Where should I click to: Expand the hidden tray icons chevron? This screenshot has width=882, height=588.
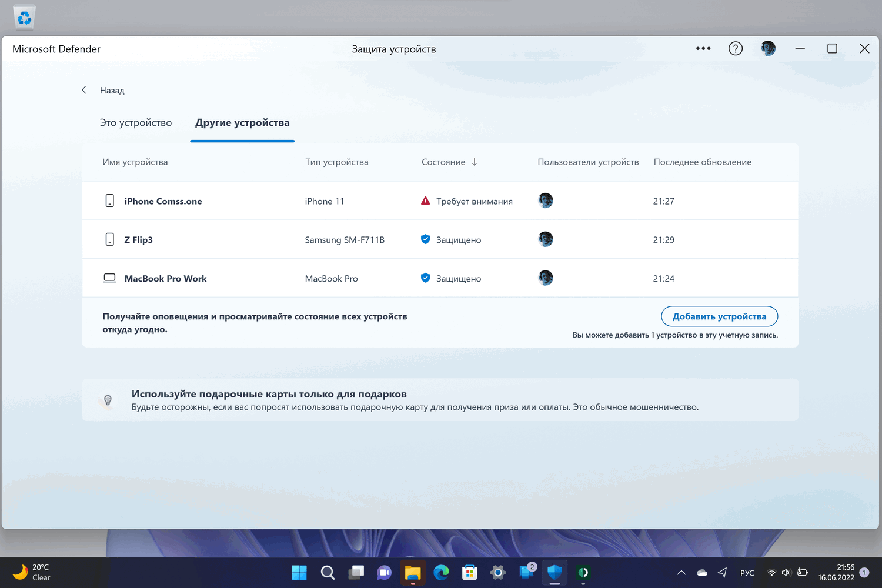pyautogui.click(x=681, y=573)
